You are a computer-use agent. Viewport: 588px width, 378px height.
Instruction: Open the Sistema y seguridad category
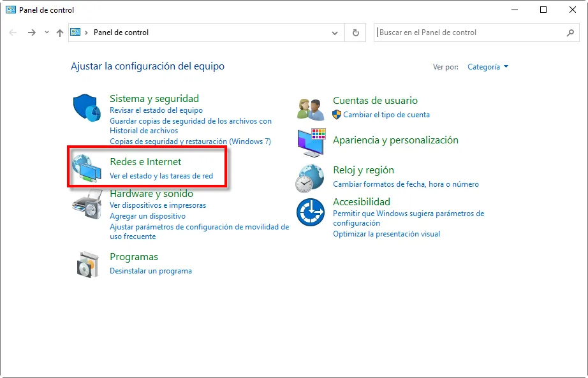154,99
